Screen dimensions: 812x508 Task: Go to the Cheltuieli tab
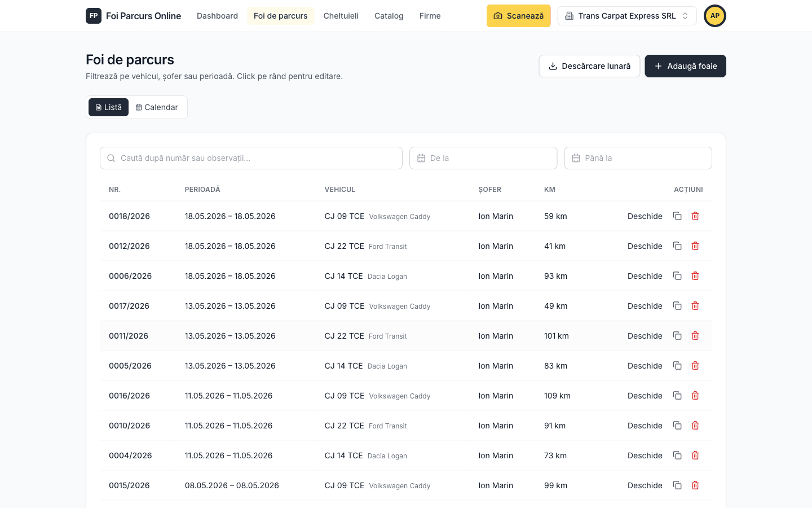(x=341, y=16)
